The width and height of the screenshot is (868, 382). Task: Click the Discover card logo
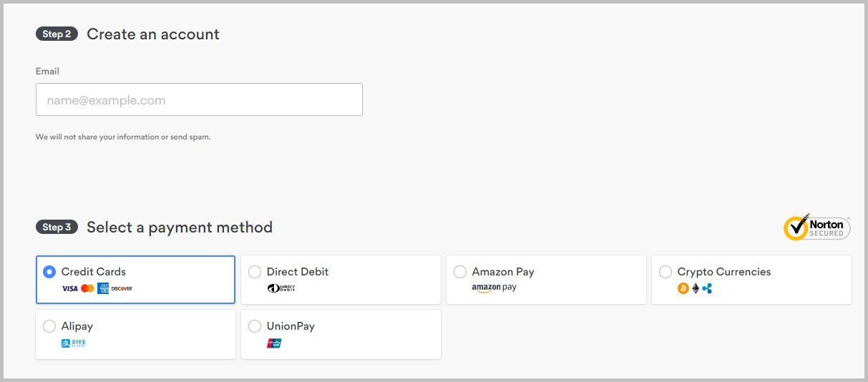pos(122,288)
